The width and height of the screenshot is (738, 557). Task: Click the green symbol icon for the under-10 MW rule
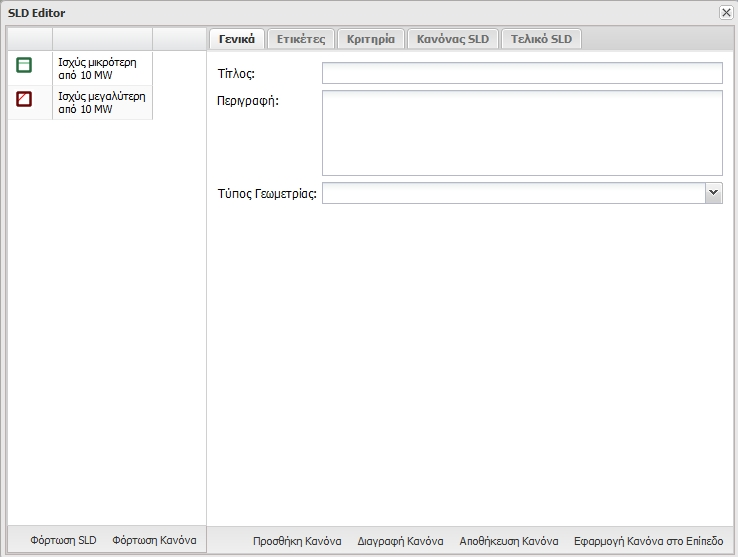click(x=24, y=65)
